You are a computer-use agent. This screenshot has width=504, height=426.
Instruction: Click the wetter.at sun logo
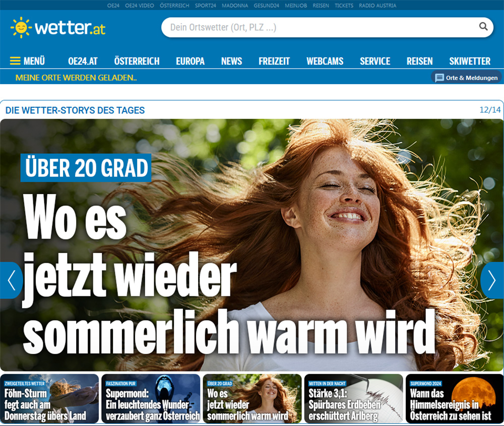21,28
